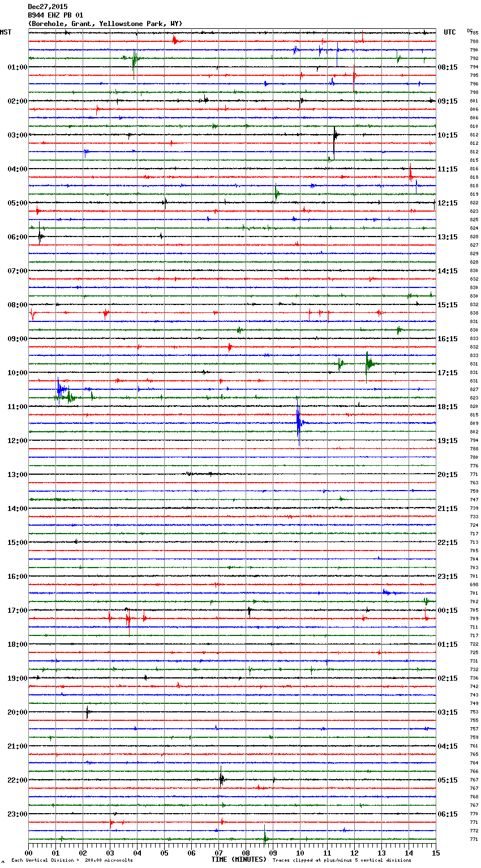Click MST hour label '02:00'
The image size is (481, 868).
point(18,101)
